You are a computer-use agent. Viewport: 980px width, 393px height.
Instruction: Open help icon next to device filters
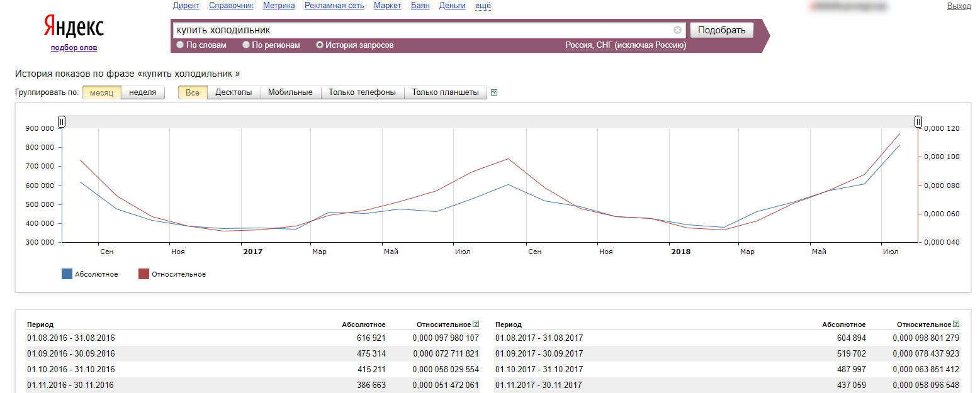click(494, 93)
